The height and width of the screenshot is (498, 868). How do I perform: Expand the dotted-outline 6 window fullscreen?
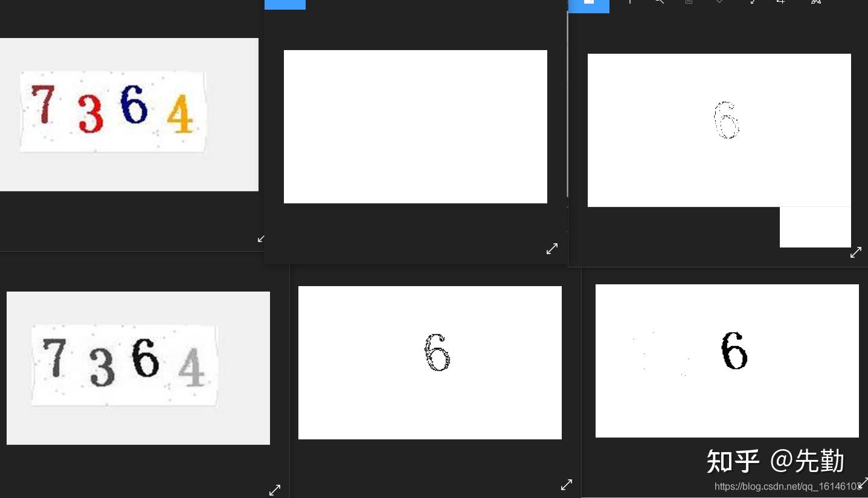click(x=856, y=253)
